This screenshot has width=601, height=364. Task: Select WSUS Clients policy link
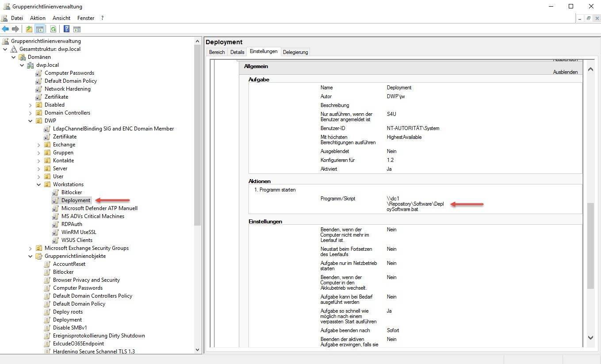pyautogui.click(x=77, y=240)
